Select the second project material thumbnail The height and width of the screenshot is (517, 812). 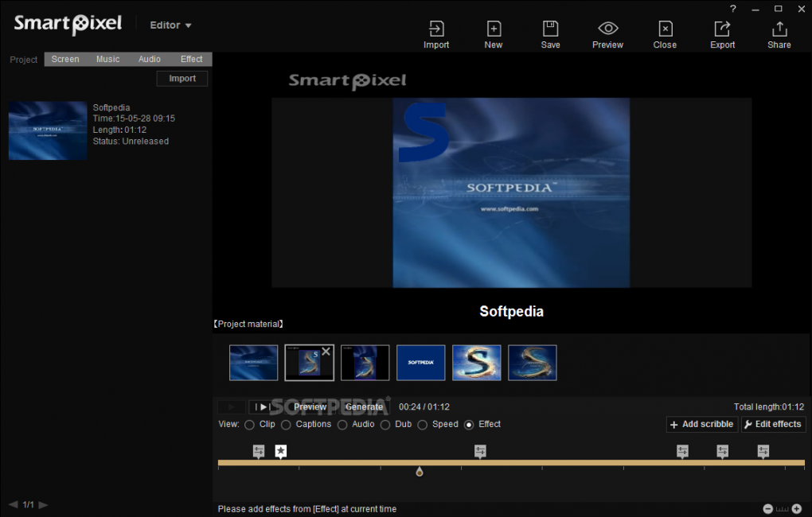[x=309, y=363]
